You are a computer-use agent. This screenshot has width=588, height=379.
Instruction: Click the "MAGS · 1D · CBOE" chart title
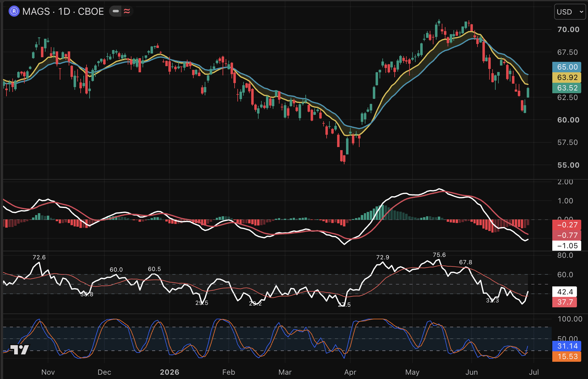tap(63, 11)
